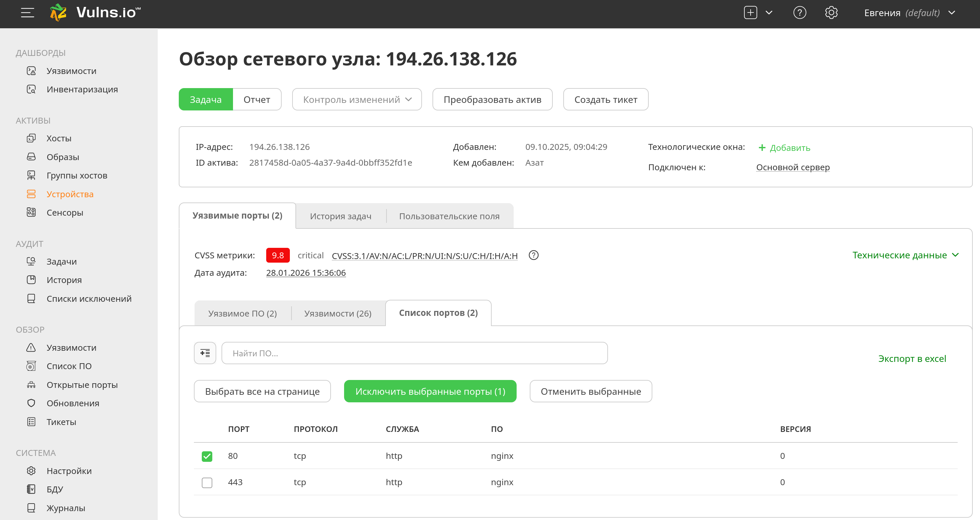Check the port 443 checkbox
This screenshot has width=980, height=520.
[x=207, y=482]
